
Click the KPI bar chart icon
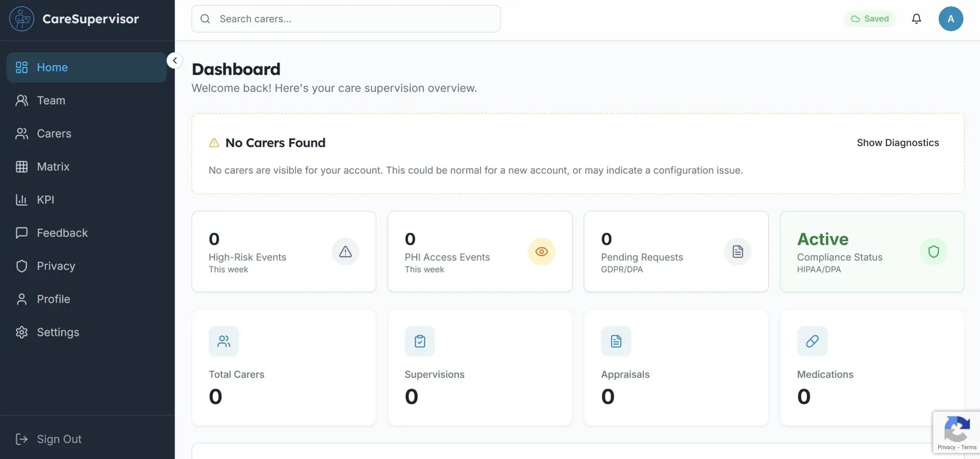tap(21, 200)
